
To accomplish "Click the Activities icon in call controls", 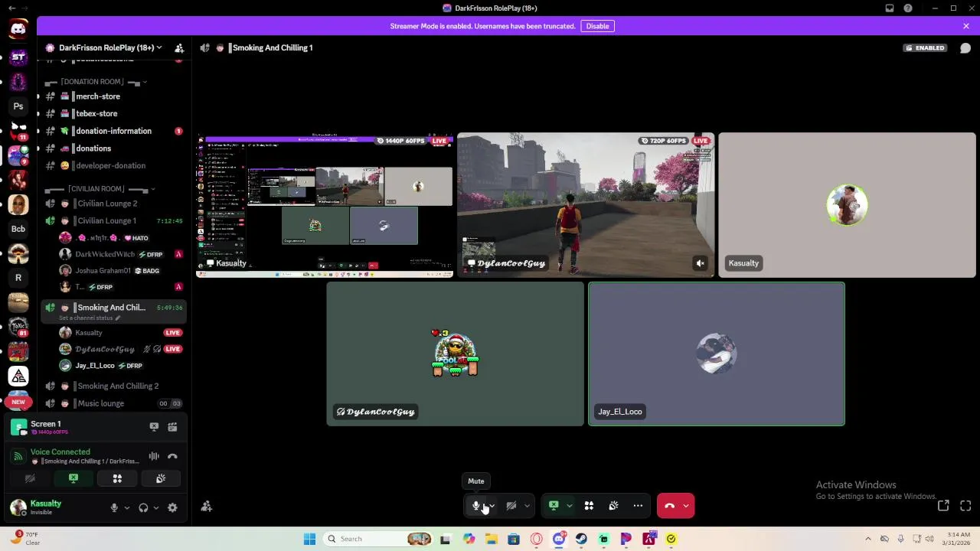I will click(x=589, y=506).
